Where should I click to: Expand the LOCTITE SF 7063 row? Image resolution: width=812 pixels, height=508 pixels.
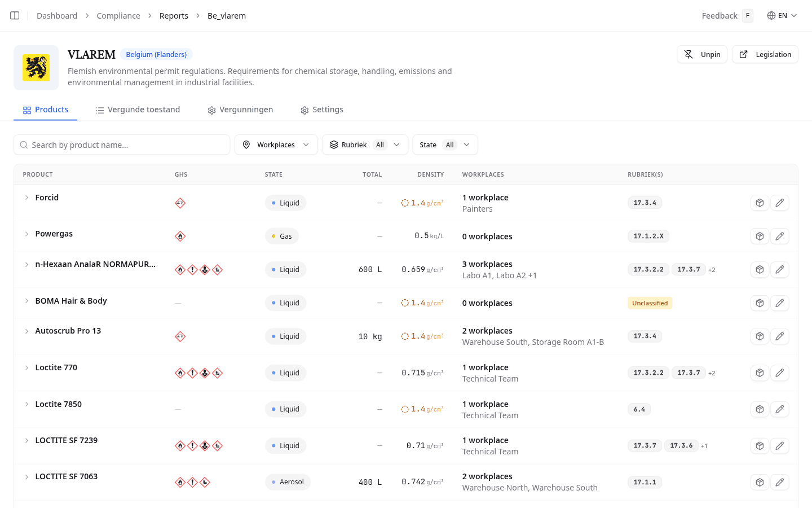[x=27, y=476]
